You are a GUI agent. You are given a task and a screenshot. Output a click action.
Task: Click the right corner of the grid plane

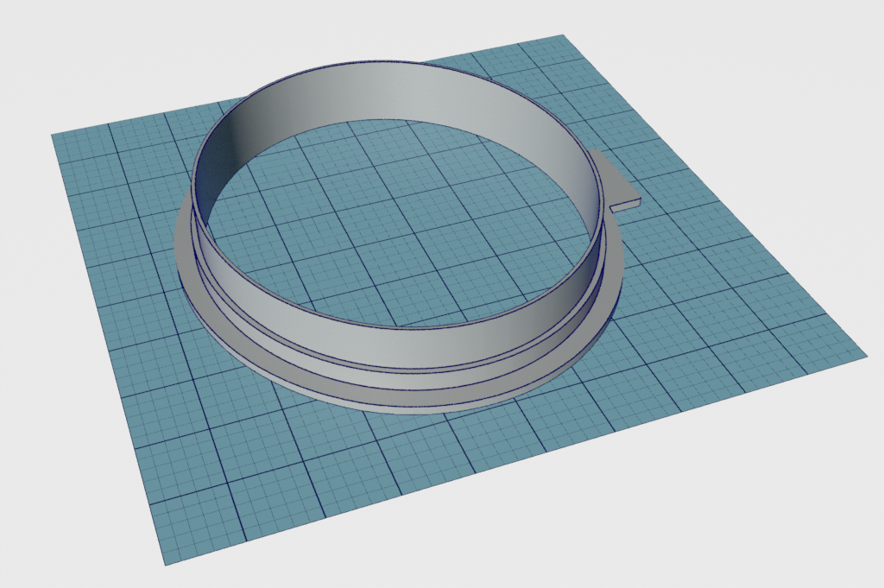pos(862,353)
